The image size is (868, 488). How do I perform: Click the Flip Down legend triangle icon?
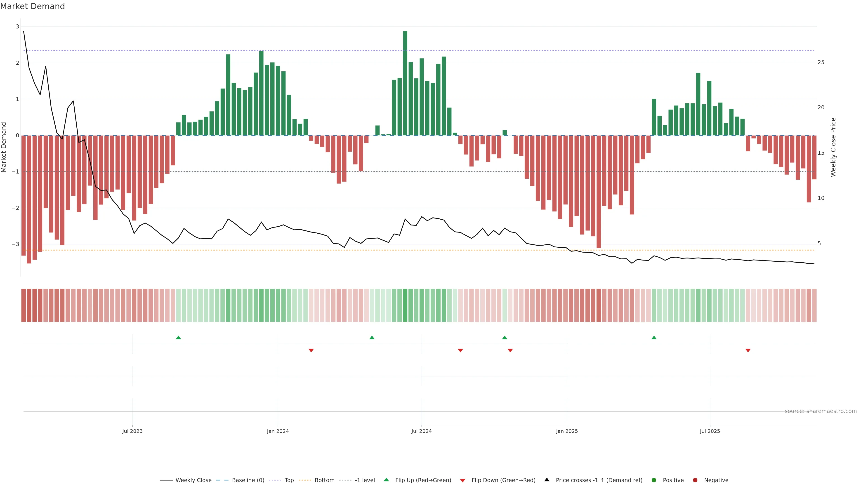pos(462,480)
